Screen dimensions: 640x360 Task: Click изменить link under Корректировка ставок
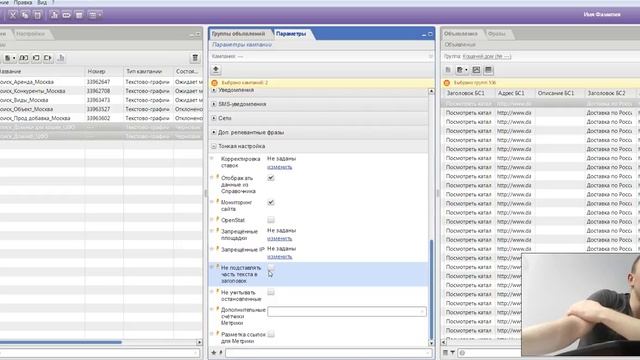point(280,167)
